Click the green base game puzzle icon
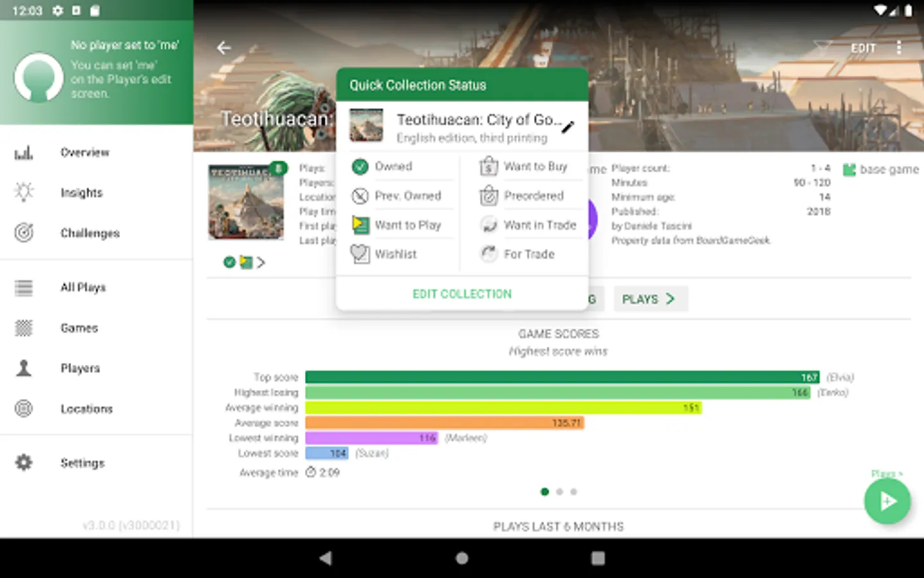Viewport: 924px width, 578px height. click(850, 170)
